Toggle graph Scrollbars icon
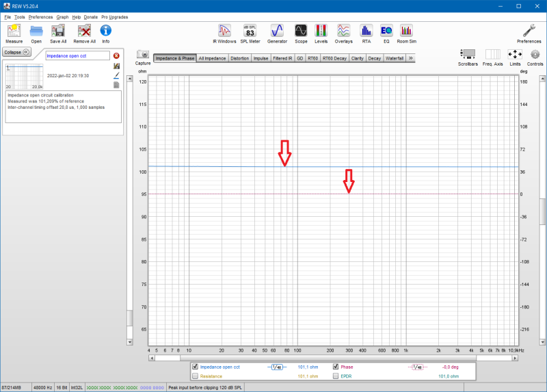Screen dimensions: 547x392 (468, 54)
